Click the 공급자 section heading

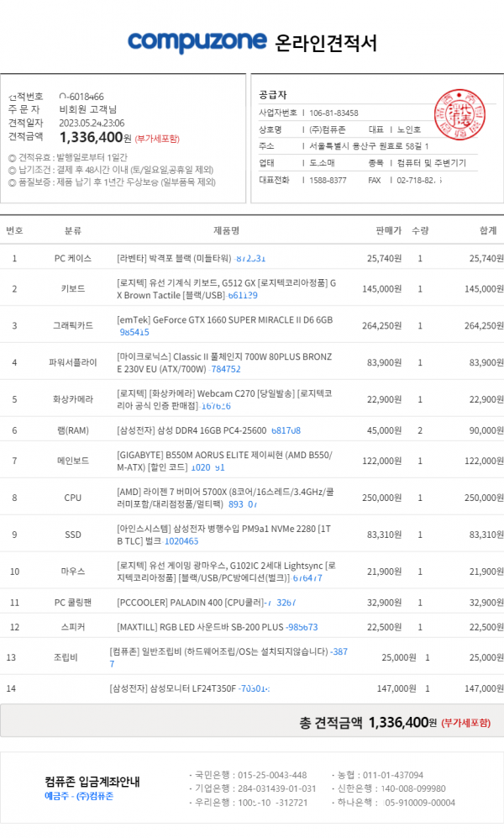click(273, 95)
